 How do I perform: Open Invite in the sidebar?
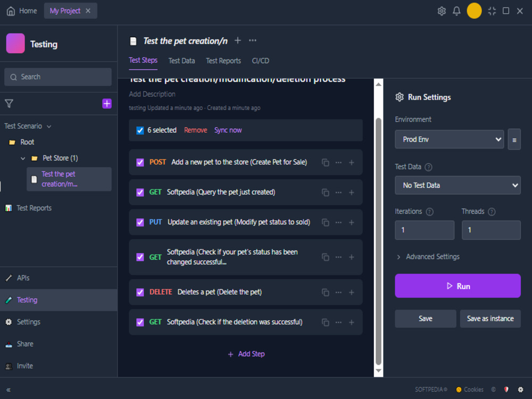[59, 366]
